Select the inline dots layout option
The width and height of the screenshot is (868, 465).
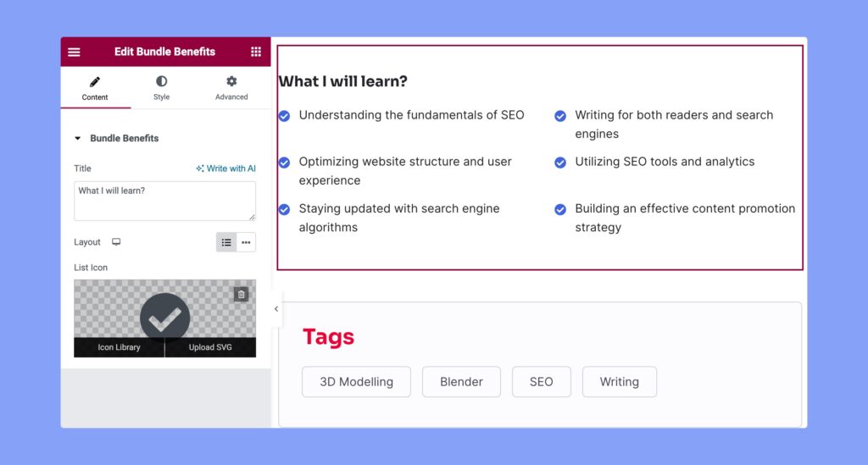coord(246,242)
